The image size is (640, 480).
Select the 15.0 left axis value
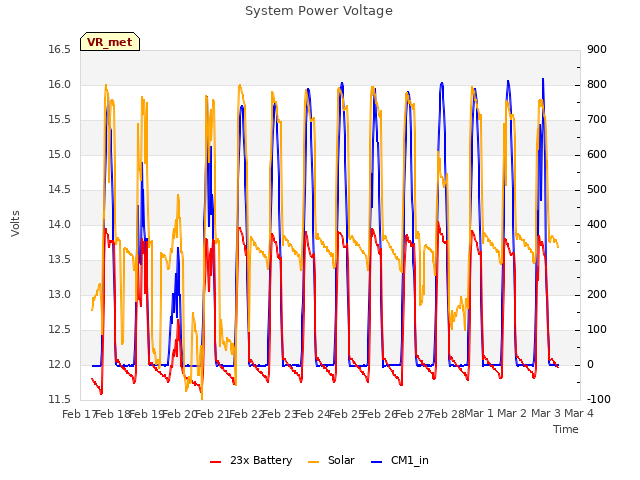pyautogui.click(x=60, y=155)
